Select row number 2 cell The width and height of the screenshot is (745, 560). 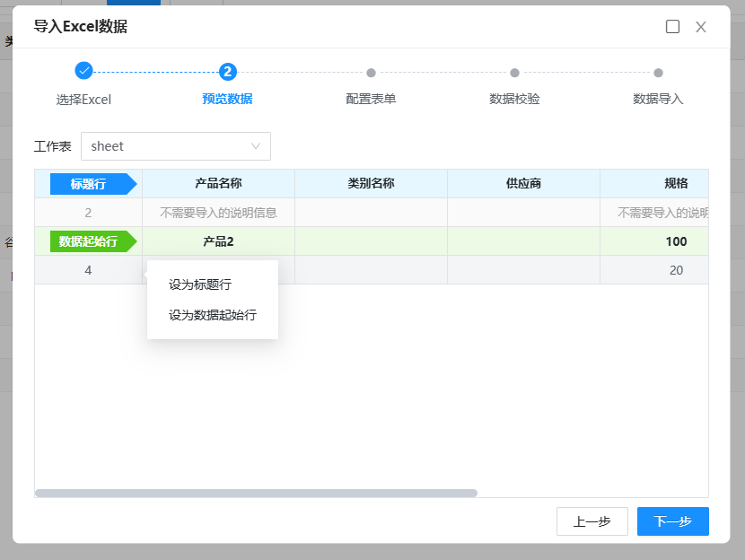point(88,213)
